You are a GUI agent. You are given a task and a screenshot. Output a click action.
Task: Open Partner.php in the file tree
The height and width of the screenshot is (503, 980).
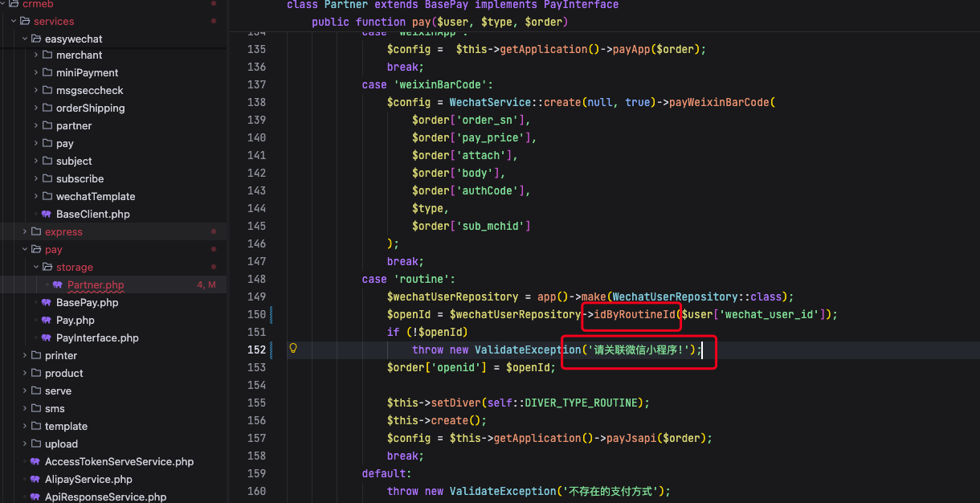pos(96,284)
